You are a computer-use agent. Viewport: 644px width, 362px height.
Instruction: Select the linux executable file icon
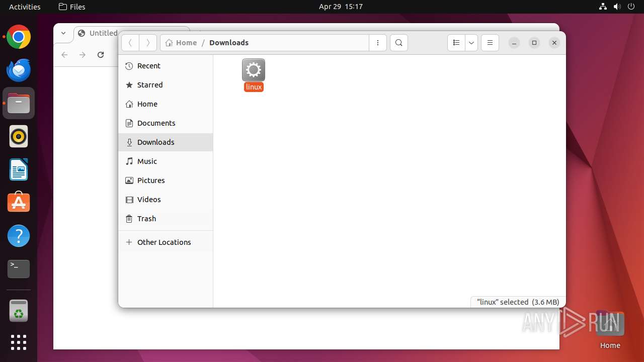(254, 70)
